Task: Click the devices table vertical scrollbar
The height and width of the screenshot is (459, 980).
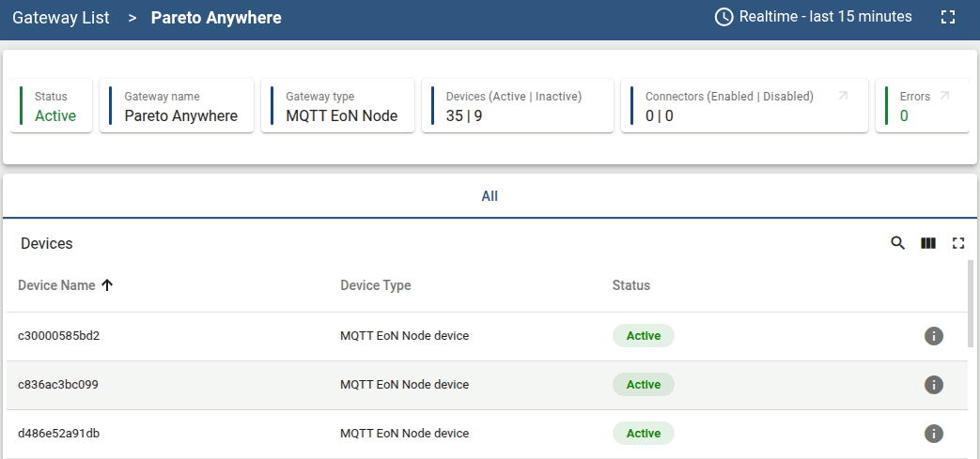Action: 971,303
